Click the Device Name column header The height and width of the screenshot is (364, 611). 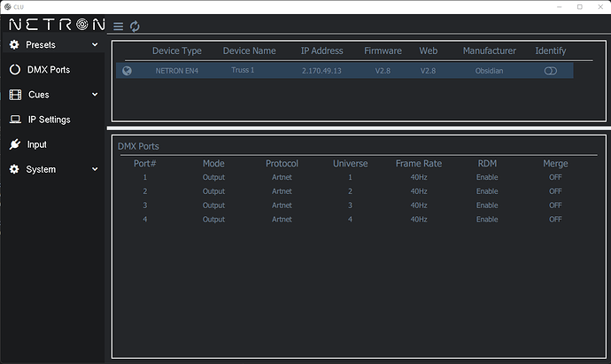click(250, 51)
